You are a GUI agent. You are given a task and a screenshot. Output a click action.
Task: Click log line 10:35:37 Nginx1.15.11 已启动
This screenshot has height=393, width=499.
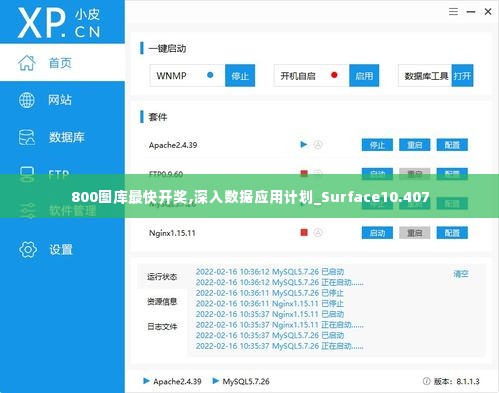[270, 314]
